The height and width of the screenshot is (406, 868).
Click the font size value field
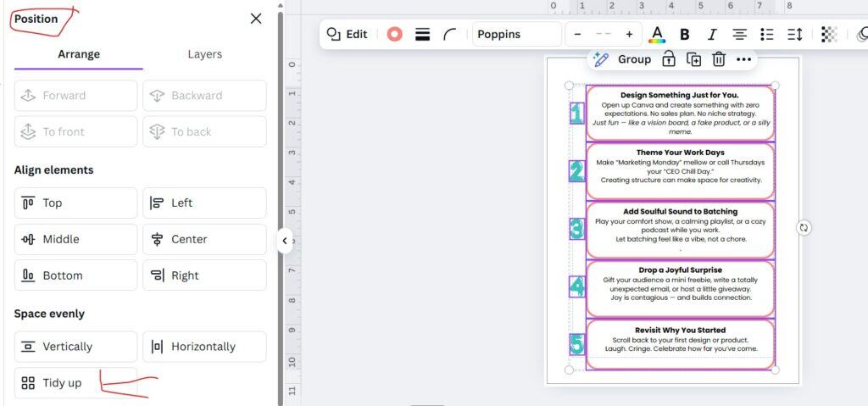604,35
